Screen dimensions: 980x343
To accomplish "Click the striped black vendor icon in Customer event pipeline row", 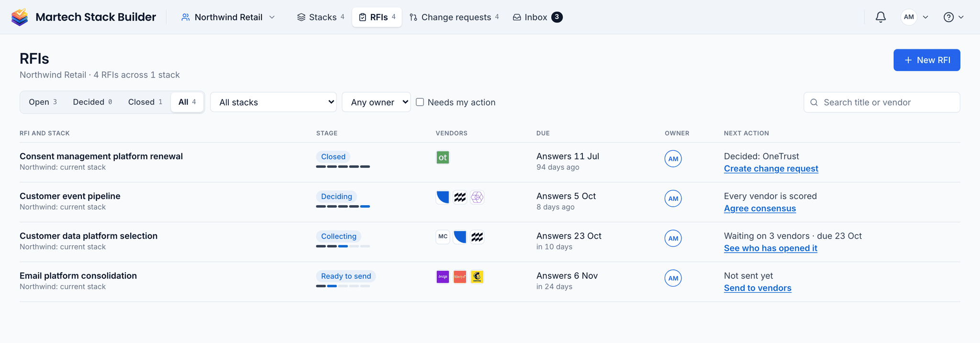I will [x=460, y=197].
